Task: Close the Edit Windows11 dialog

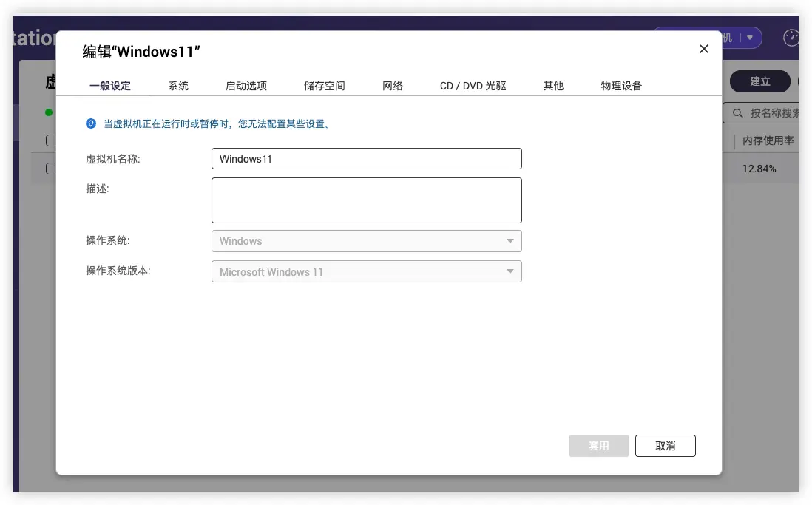Action: tap(703, 49)
